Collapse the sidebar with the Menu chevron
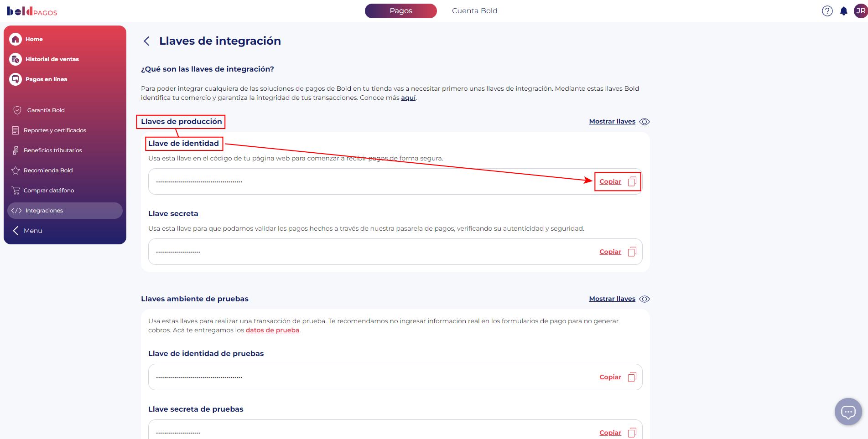This screenshot has height=439, width=868. tap(16, 231)
